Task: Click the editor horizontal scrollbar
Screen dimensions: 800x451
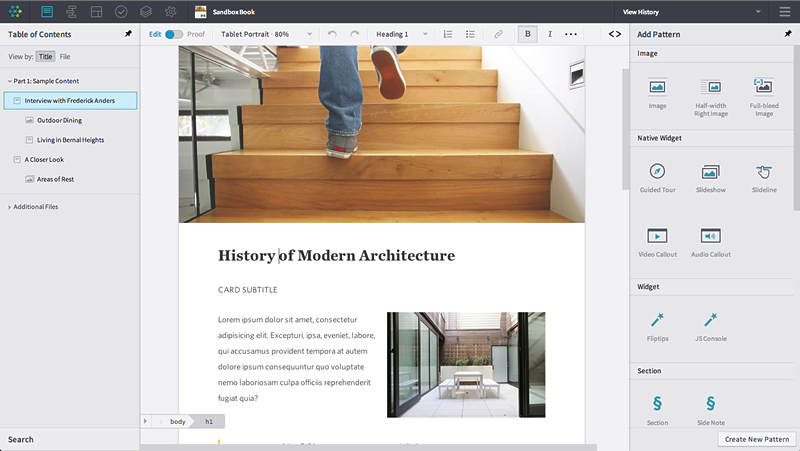Action: point(368,447)
